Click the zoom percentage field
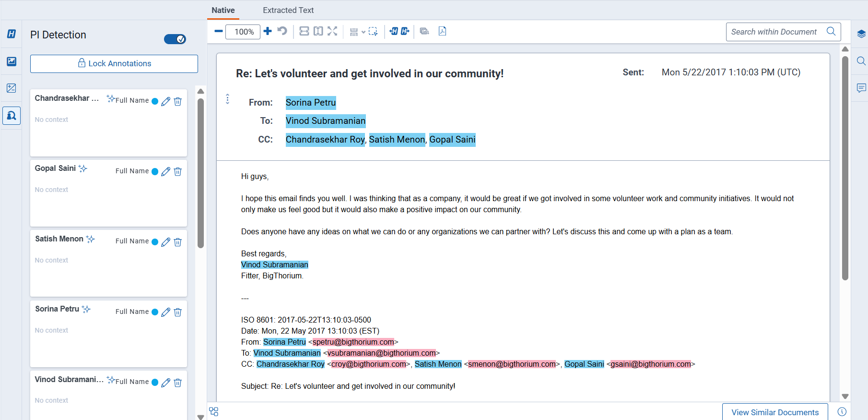This screenshot has width=868, height=420. point(244,32)
